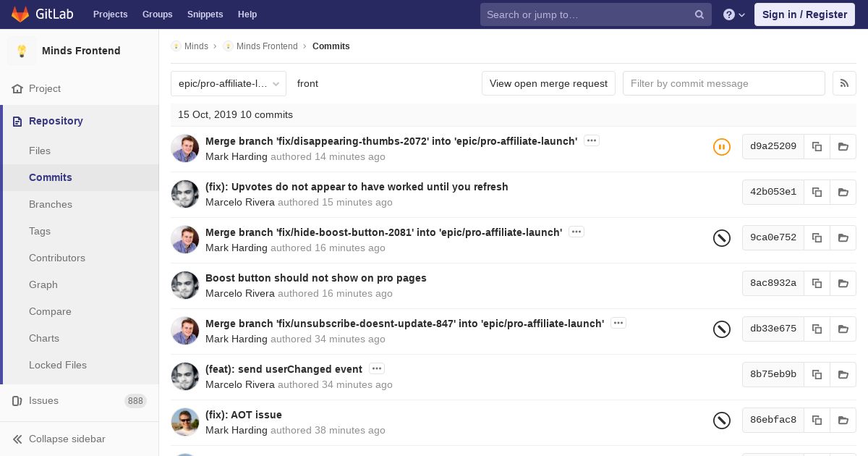
Task: View paused pipeline status for d9a25209
Action: coord(722,147)
